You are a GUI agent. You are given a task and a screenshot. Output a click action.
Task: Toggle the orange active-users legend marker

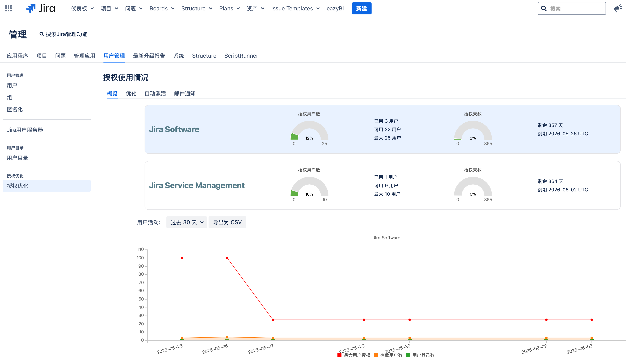tap(376, 355)
